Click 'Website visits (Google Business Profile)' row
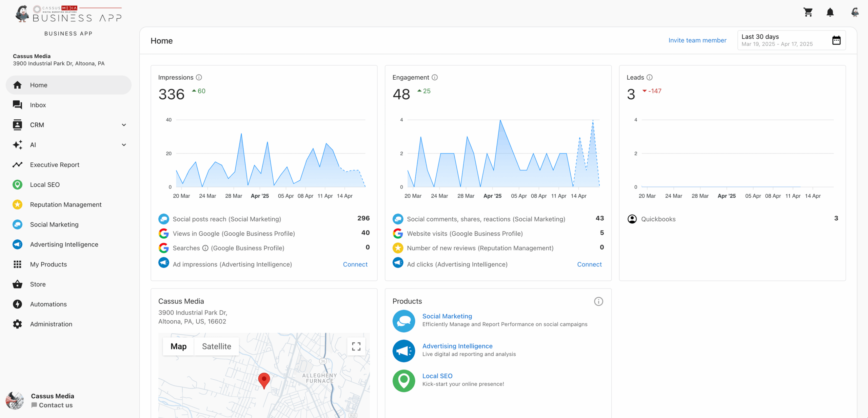 pyautogui.click(x=498, y=234)
